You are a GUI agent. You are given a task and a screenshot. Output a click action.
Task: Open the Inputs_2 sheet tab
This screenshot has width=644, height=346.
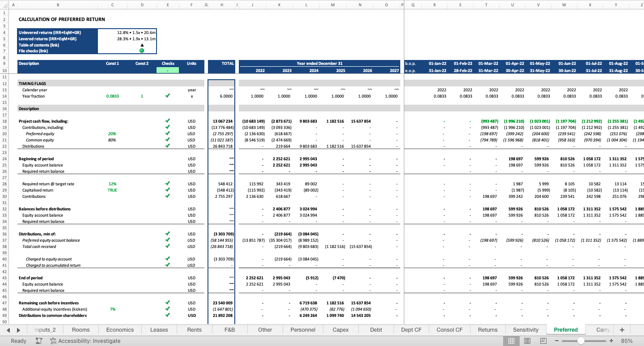coord(45,330)
